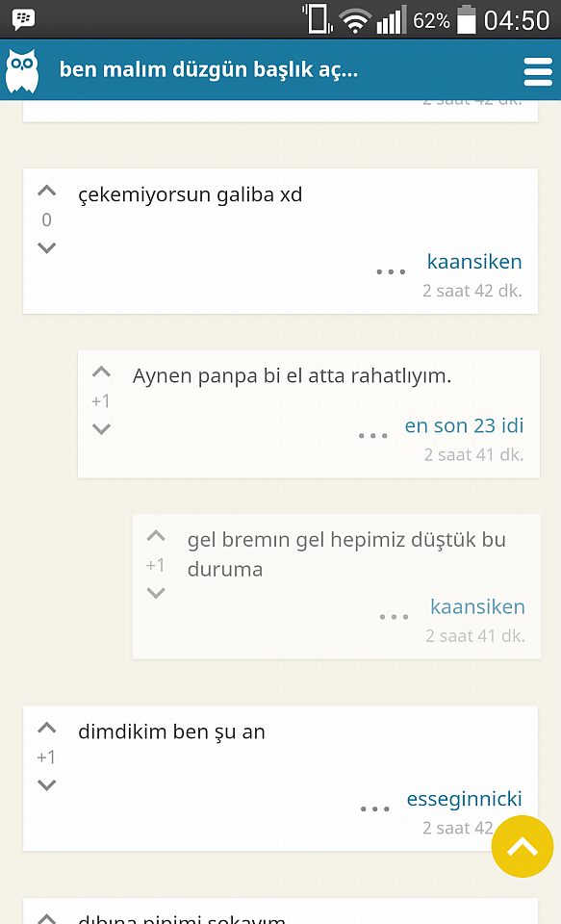Viewport: 561px width, 924px height.
Task: Open the hamburger menu
Action: 538,72
